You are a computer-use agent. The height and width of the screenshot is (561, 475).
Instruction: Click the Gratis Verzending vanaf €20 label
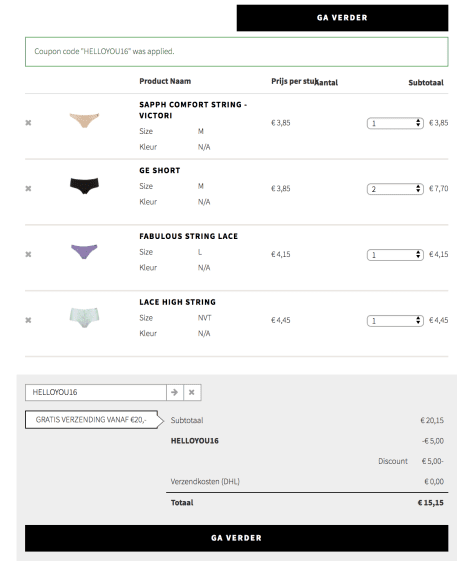tap(91, 420)
